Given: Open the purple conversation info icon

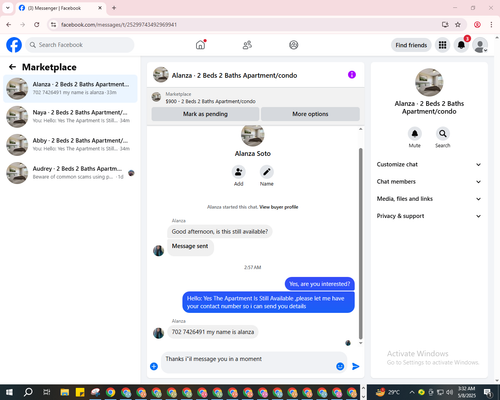Looking at the screenshot, I should click(352, 75).
